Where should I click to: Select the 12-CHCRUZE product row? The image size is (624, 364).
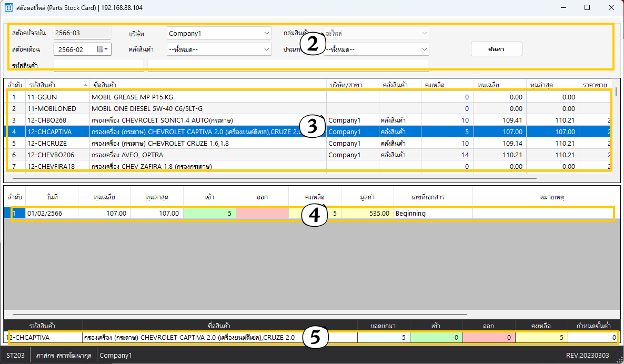[207, 144]
